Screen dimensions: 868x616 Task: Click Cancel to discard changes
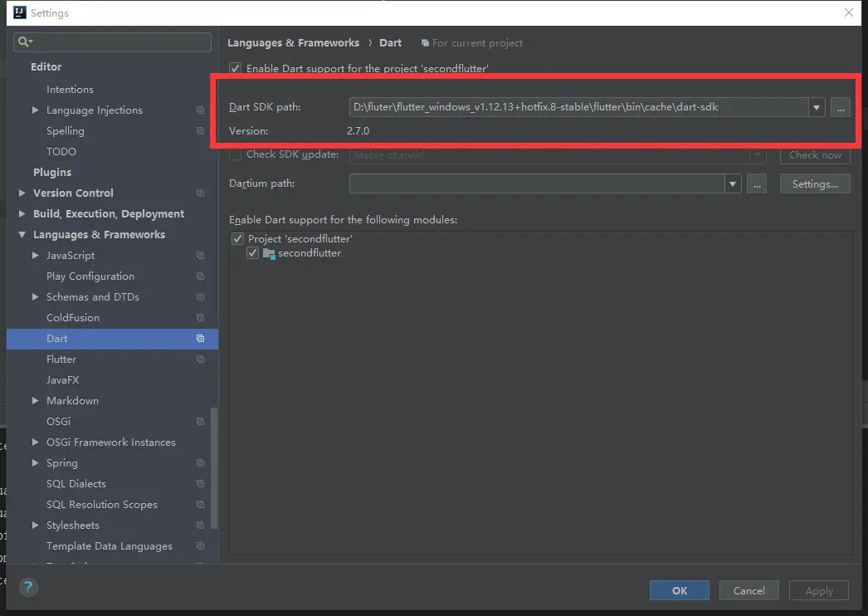pyautogui.click(x=749, y=590)
